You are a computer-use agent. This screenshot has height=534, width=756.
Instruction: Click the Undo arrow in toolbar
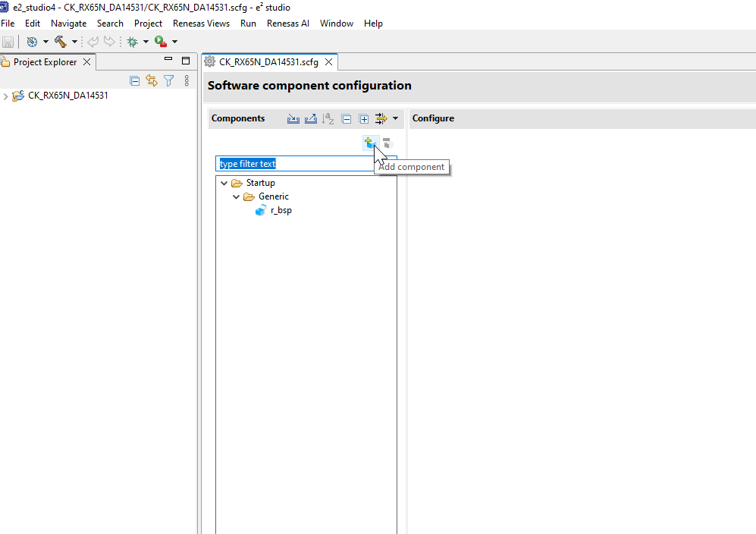click(x=93, y=42)
